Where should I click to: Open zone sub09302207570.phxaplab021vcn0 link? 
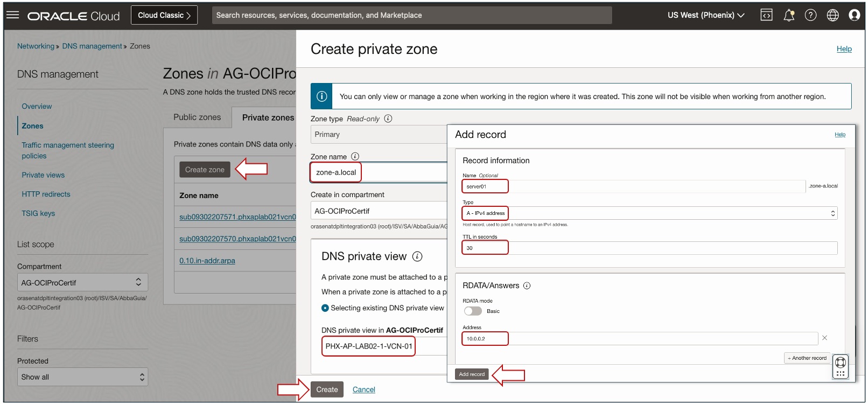coord(237,239)
